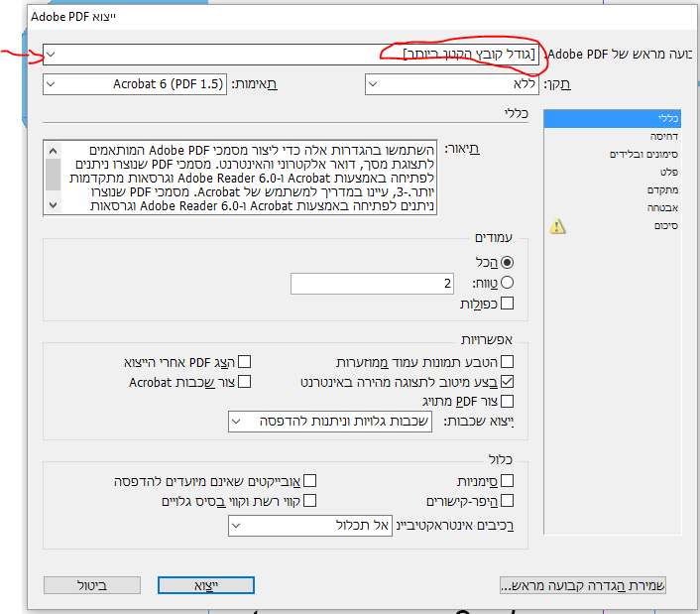Click the description box scroll up arrow
Image resolution: width=700 pixels, height=614 pixels.
[x=54, y=151]
